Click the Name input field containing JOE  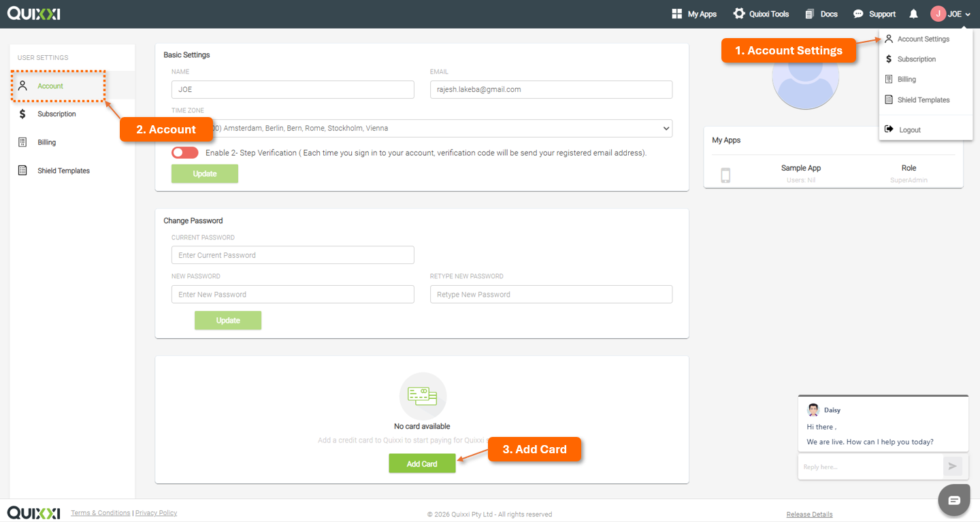(x=293, y=89)
